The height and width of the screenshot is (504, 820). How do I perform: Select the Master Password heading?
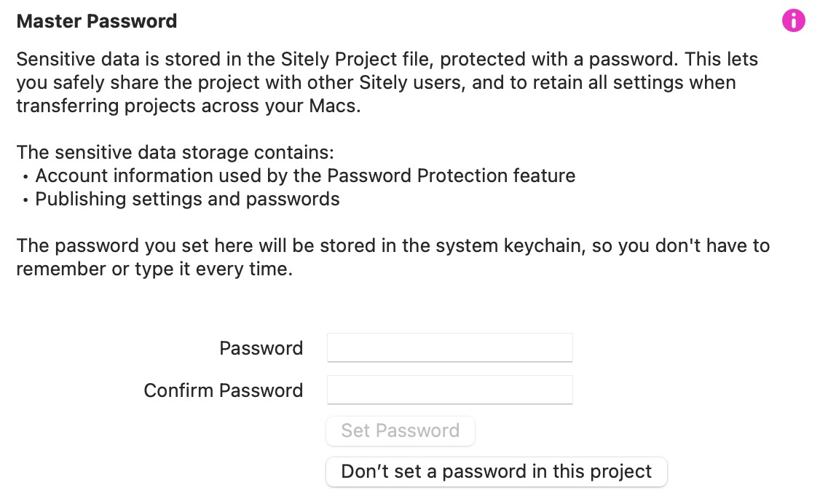[x=97, y=21]
